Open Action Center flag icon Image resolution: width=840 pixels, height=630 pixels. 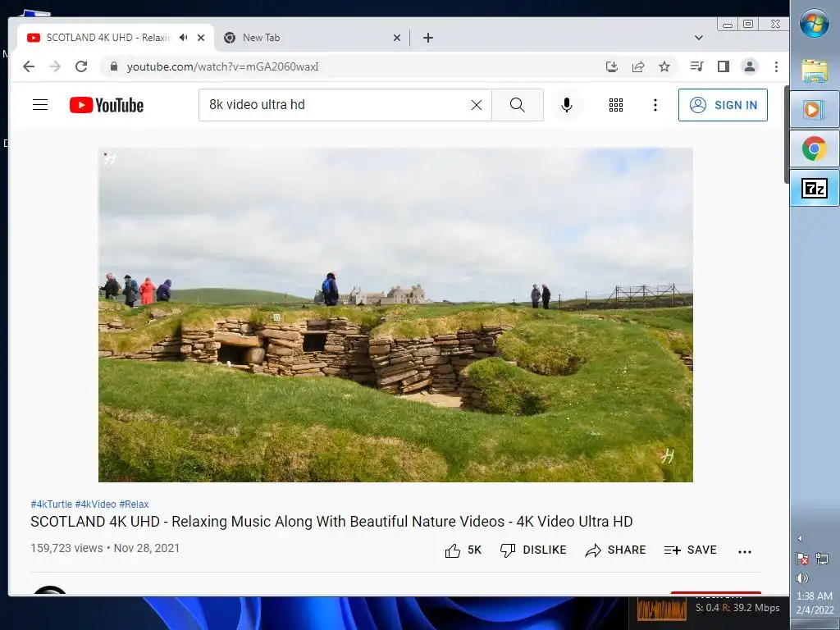click(802, 559)
